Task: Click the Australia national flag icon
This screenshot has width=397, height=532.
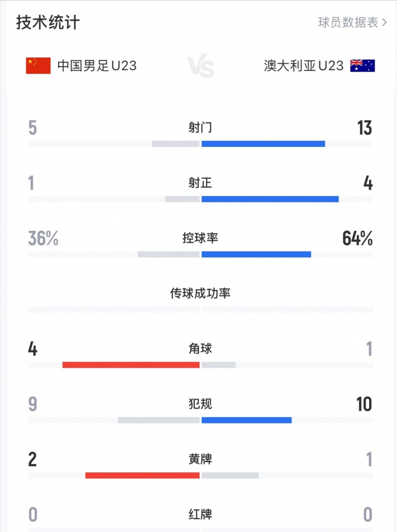Action: pyautogui.click(x=362, y=66)
